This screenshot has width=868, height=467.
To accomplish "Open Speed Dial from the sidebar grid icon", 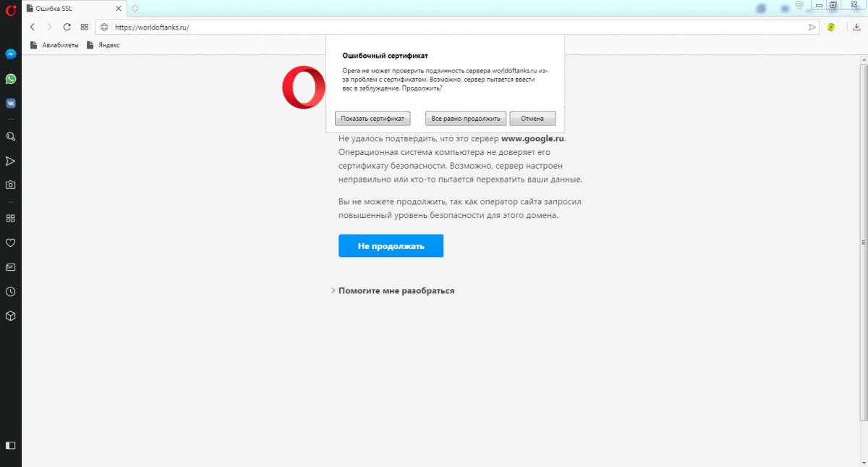I will tap(11, 218).
